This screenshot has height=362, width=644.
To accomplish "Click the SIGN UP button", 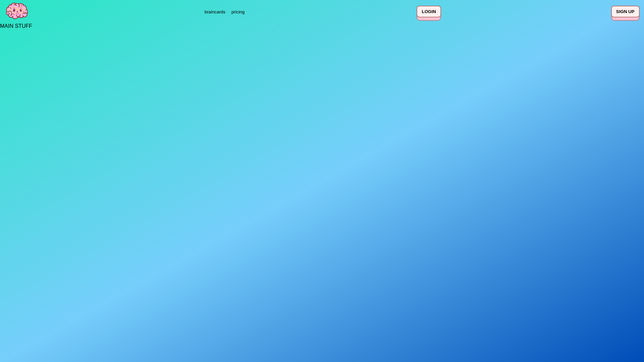I will [625, 12].
